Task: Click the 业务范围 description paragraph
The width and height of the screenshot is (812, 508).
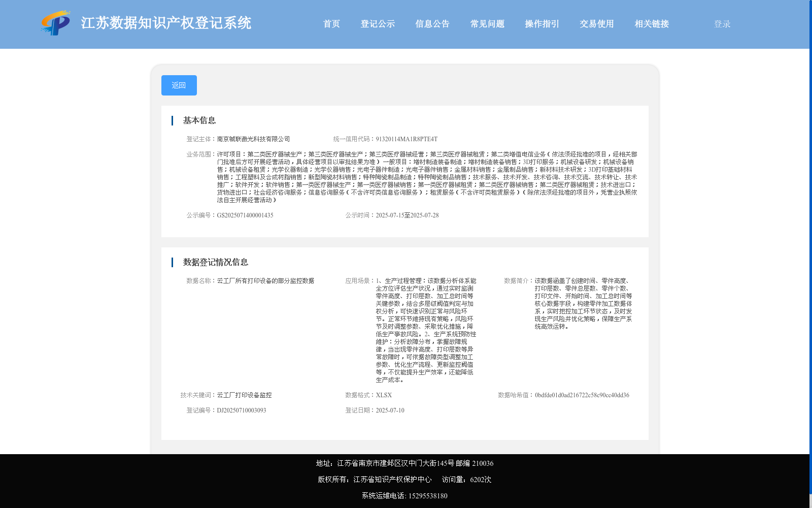Action: (x=427, y=177)
